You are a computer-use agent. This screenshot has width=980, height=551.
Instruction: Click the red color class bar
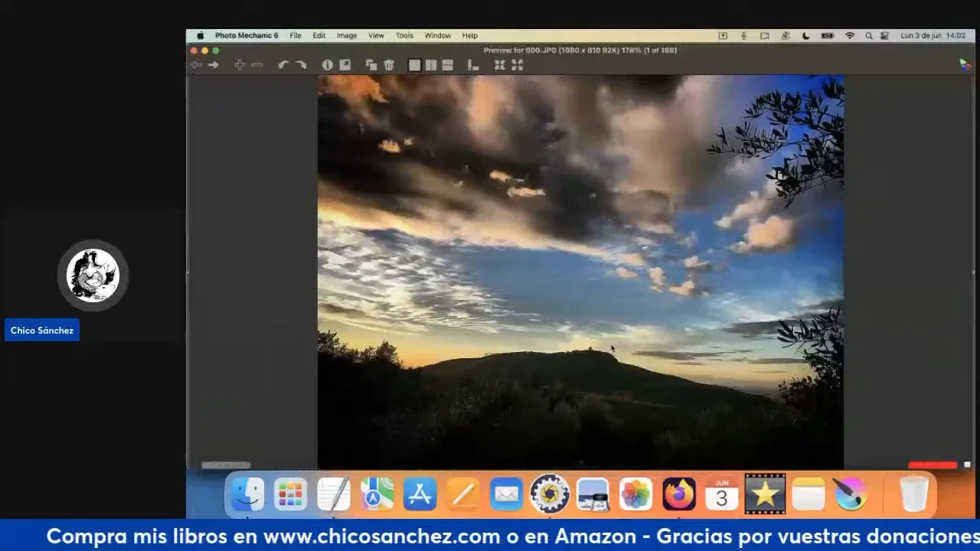click(x=932, y=465)
